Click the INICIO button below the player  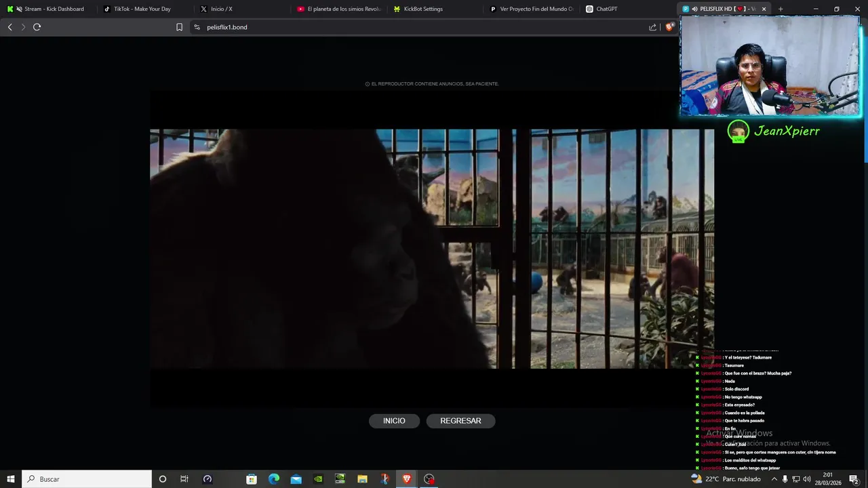(x=394, y=421)
